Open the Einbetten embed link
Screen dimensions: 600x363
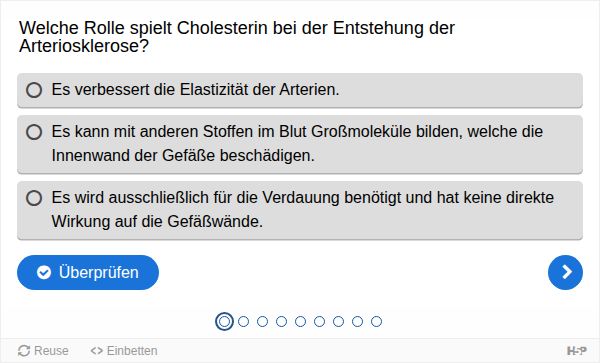[124, 351]
